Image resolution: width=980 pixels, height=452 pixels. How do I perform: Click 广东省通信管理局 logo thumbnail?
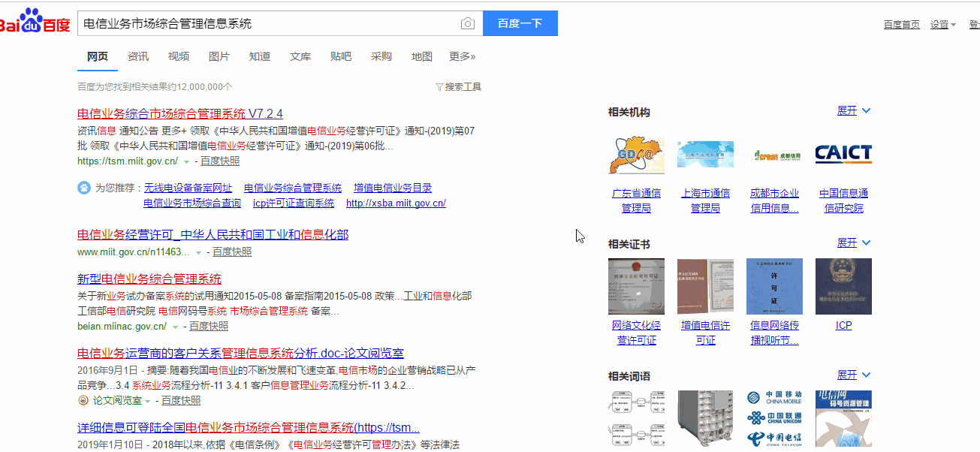point(636,155)
